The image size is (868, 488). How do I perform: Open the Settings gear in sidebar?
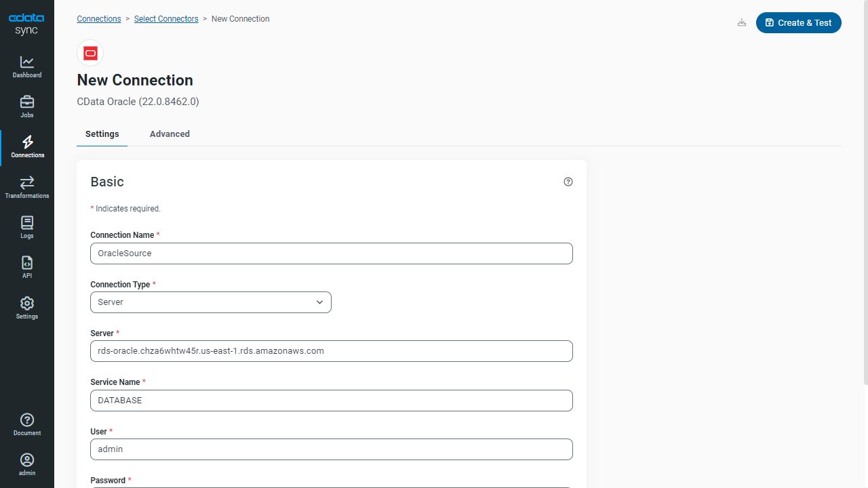point(27,308)
